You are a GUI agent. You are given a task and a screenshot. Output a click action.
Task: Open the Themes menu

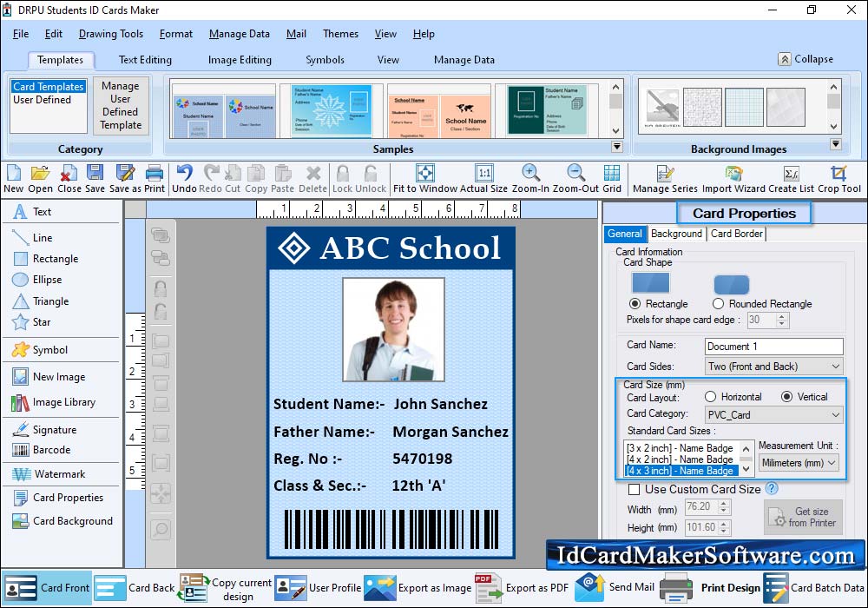click(340, 34)
